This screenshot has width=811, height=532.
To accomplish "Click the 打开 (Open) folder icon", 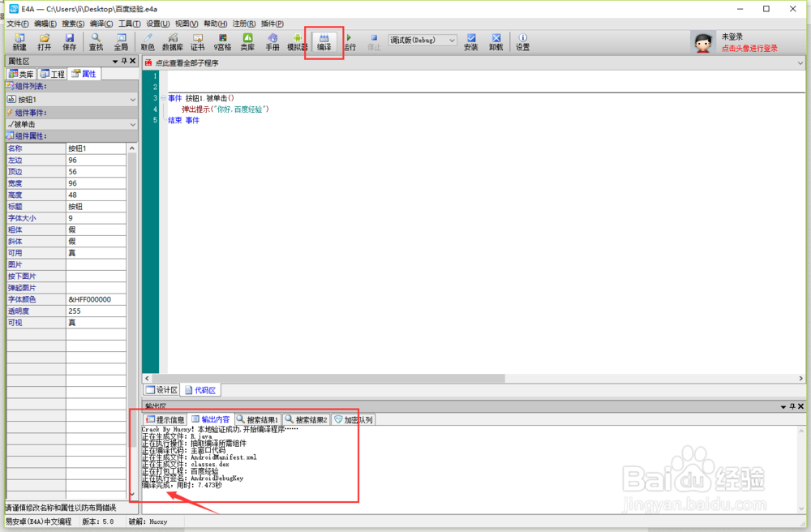I will (x=45, y=42).
